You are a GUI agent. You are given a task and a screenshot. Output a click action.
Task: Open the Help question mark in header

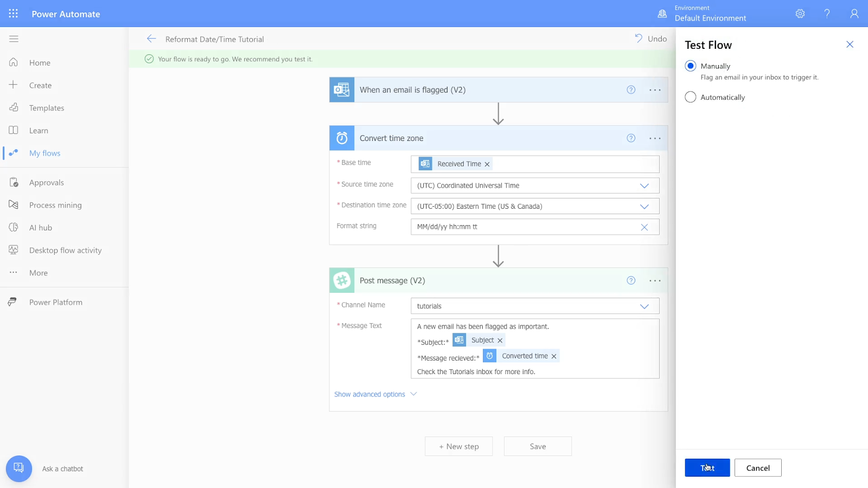[x=827, y=14]
